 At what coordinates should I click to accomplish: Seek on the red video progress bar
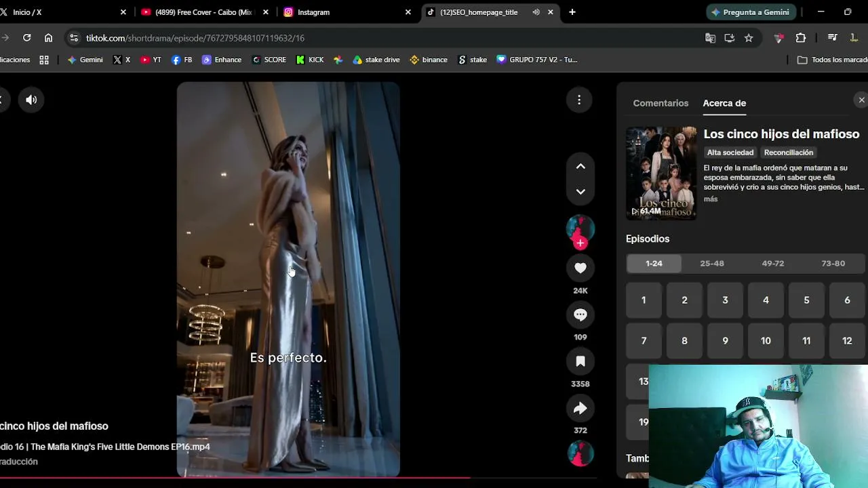click(298, 478)
